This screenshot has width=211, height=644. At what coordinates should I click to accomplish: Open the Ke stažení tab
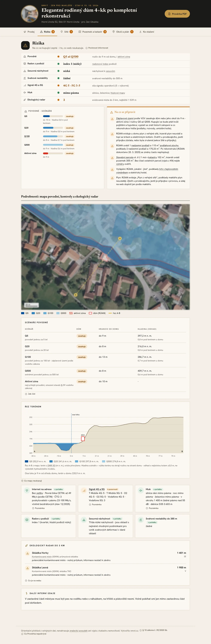click(147, 32)
